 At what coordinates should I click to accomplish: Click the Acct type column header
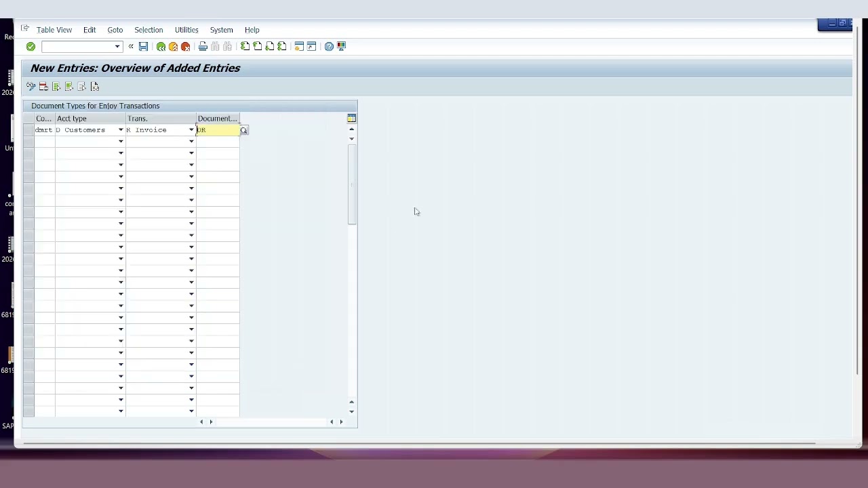click(x=90, y=119)
